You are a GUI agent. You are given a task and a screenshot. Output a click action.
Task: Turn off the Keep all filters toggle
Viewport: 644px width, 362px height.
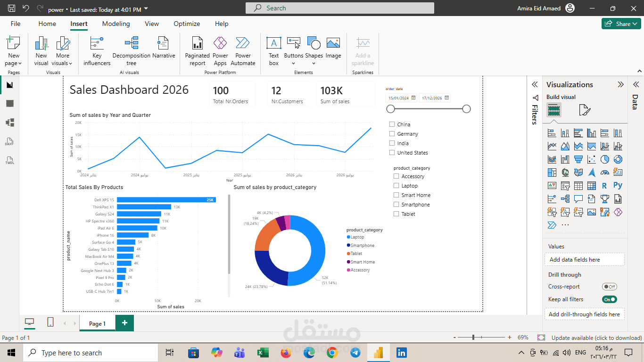tap(610, 299)
